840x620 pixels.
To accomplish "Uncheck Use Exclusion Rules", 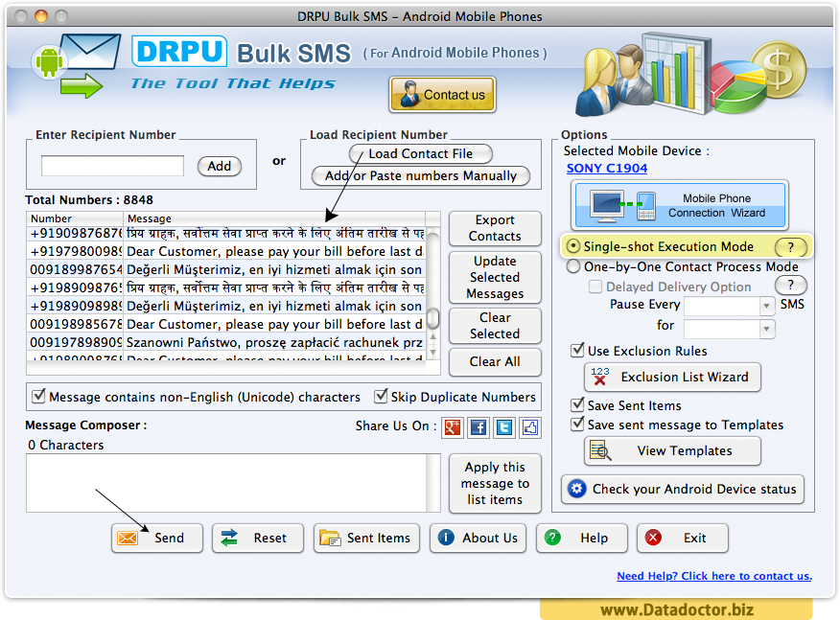I will pos(577,351).
